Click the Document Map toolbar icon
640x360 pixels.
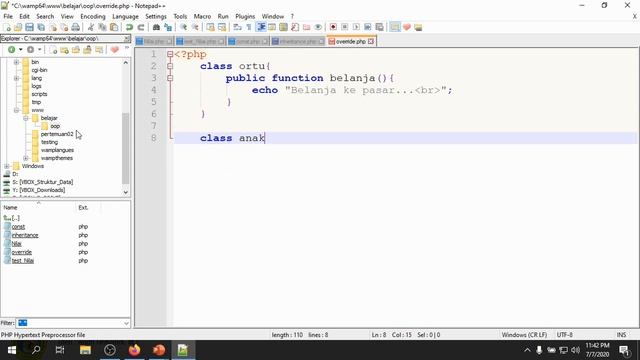point(283,27)
